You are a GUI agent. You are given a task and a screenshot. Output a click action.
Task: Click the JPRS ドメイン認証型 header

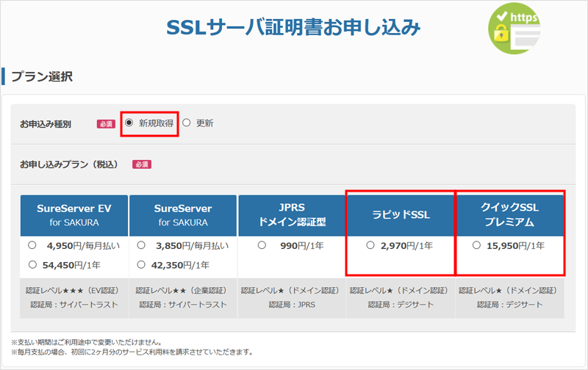pos(291,215)
